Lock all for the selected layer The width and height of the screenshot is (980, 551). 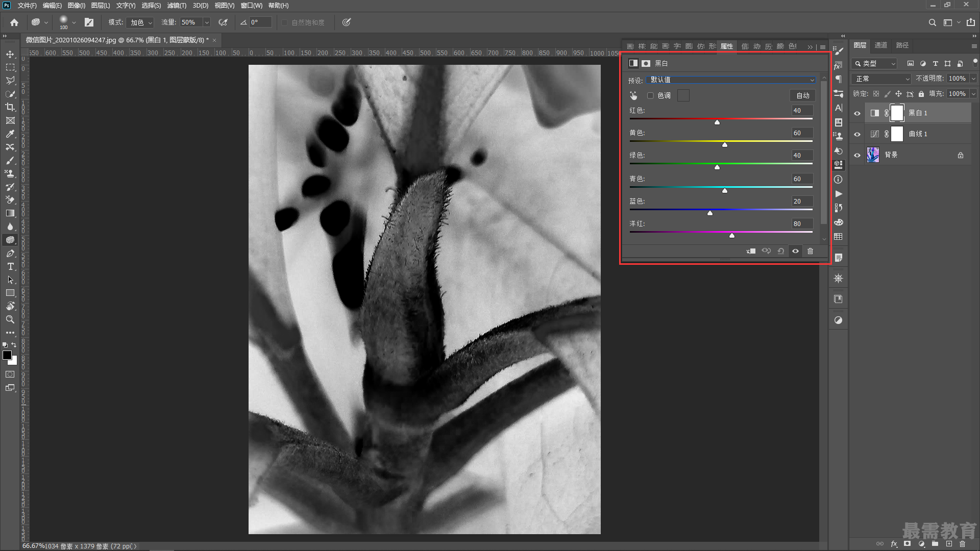point(921,94)
